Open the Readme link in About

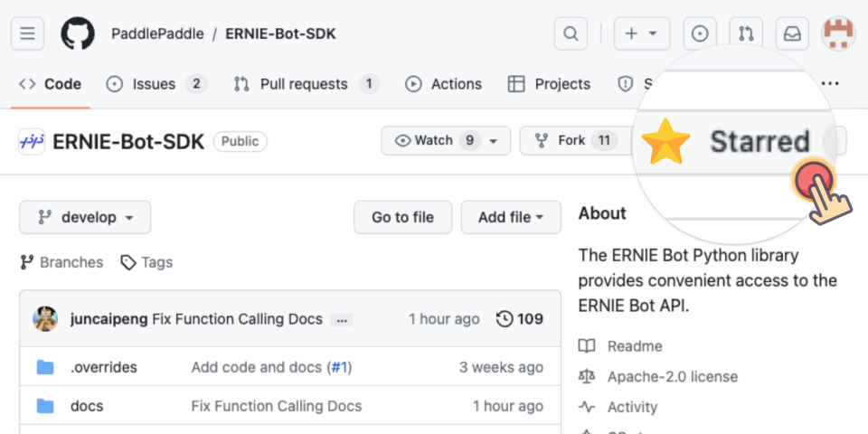[x=635, y=346]
